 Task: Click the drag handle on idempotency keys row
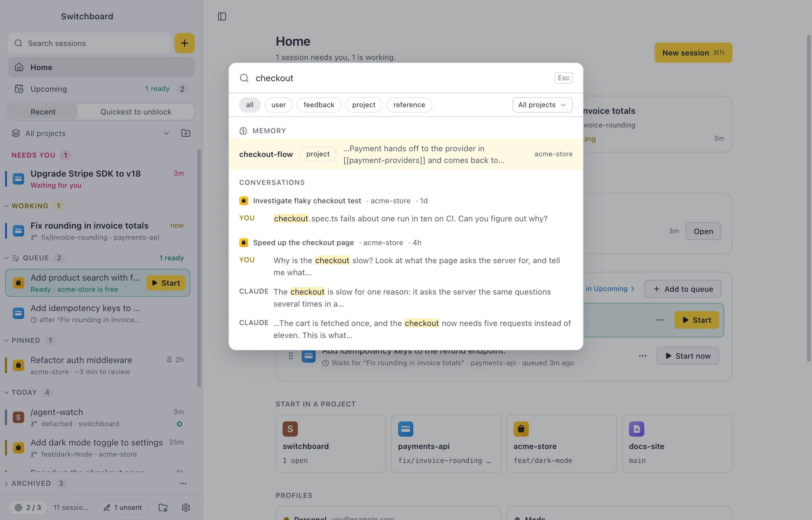pos(291,355)
